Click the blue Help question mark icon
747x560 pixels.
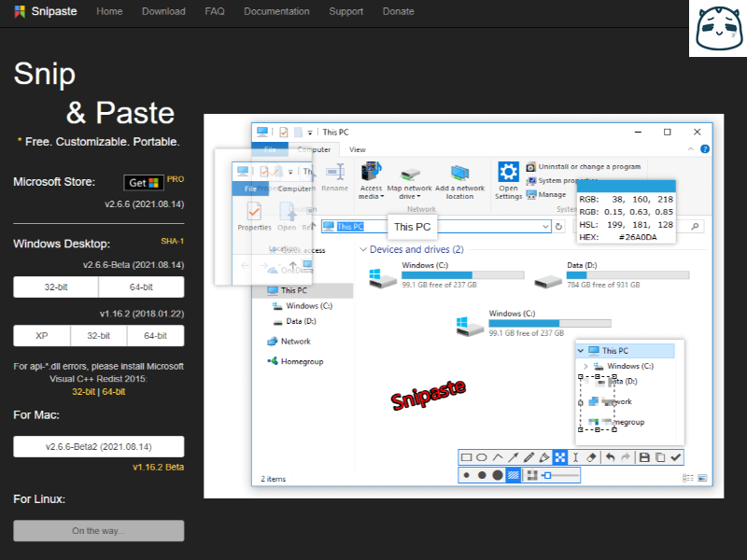tap(705, 149)
